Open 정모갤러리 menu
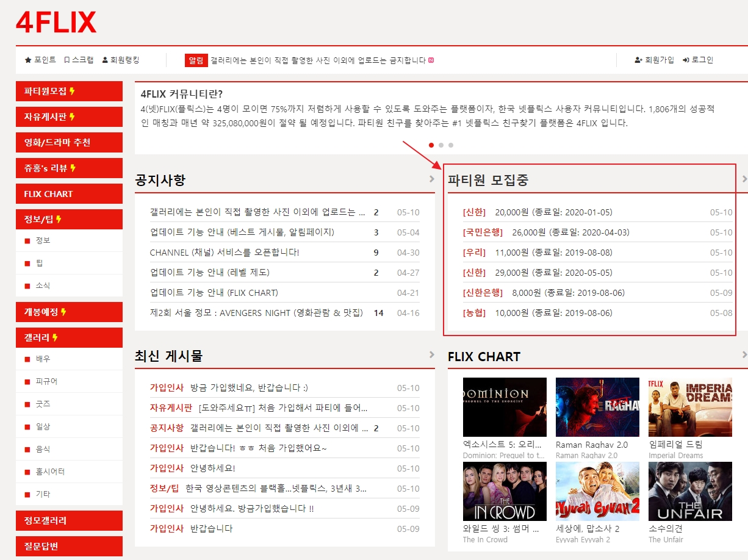This screenshot has height=560, width=748. 69,521
